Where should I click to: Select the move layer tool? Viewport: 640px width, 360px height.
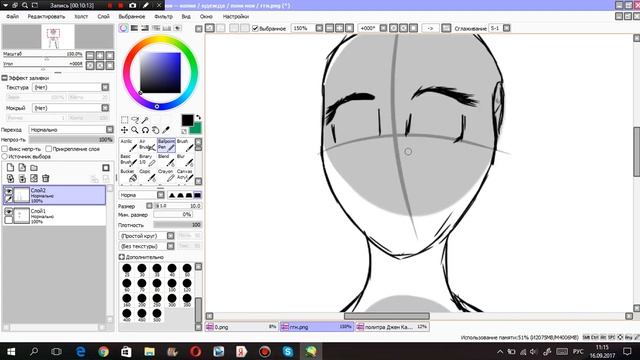(x=124, y=130)
